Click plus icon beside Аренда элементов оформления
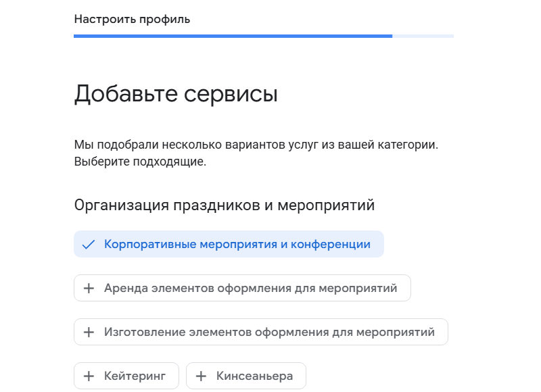The height and width of the screenshot is (392, 541). click(89, 288)
